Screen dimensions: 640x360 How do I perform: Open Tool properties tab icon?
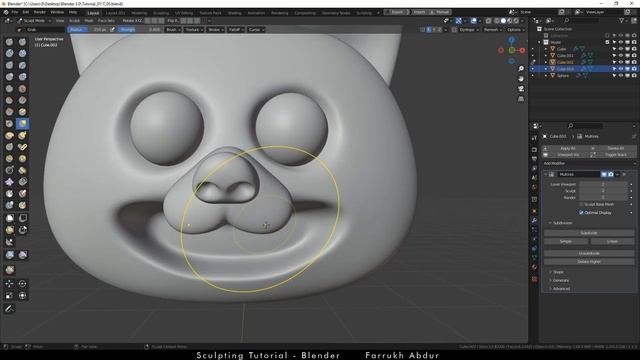[534, 138]
